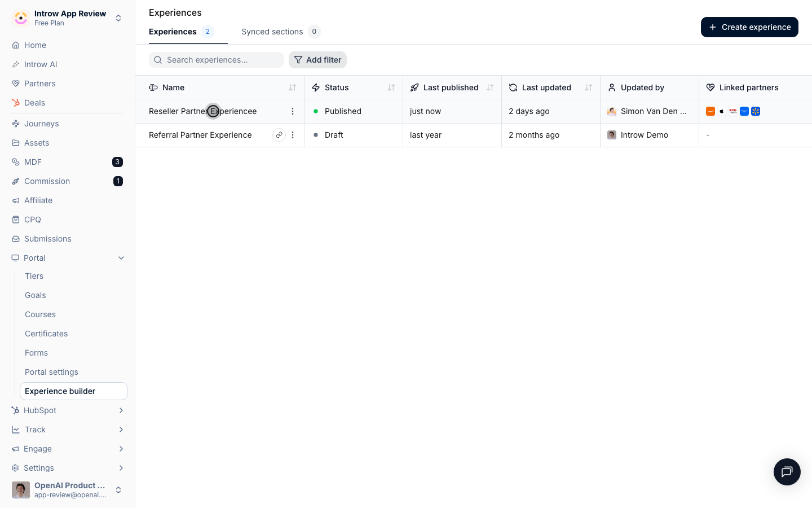812x508 pixels.
Task: Copy link icon for Referral Partner Experience
Action: (x=279, y=135)
